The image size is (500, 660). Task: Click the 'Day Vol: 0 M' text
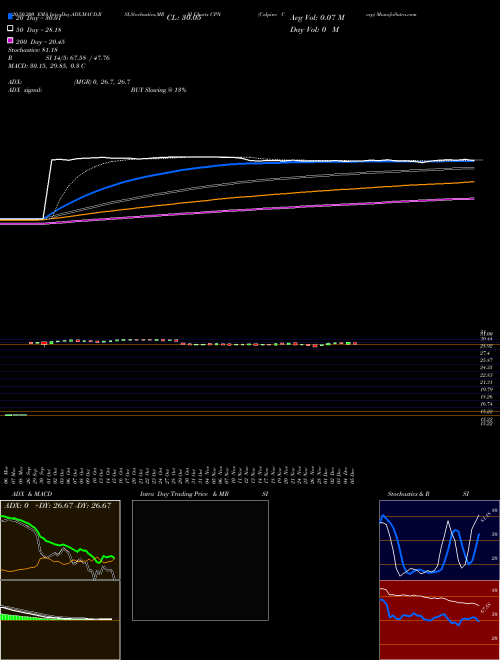pos(314,30)
